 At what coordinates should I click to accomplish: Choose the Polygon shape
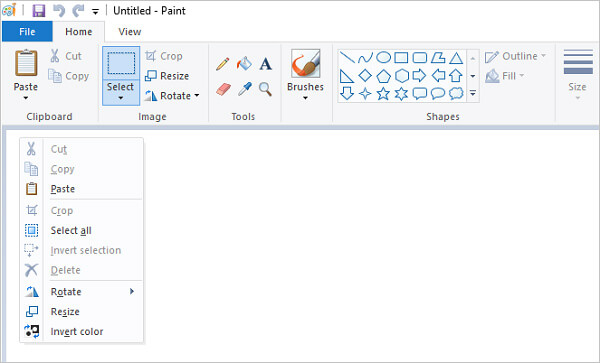pos(438,58)
